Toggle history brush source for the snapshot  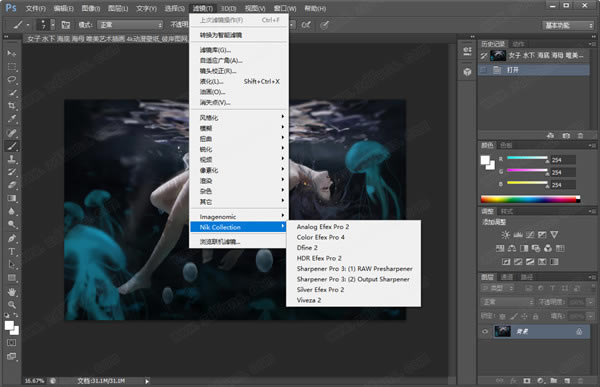484,56
